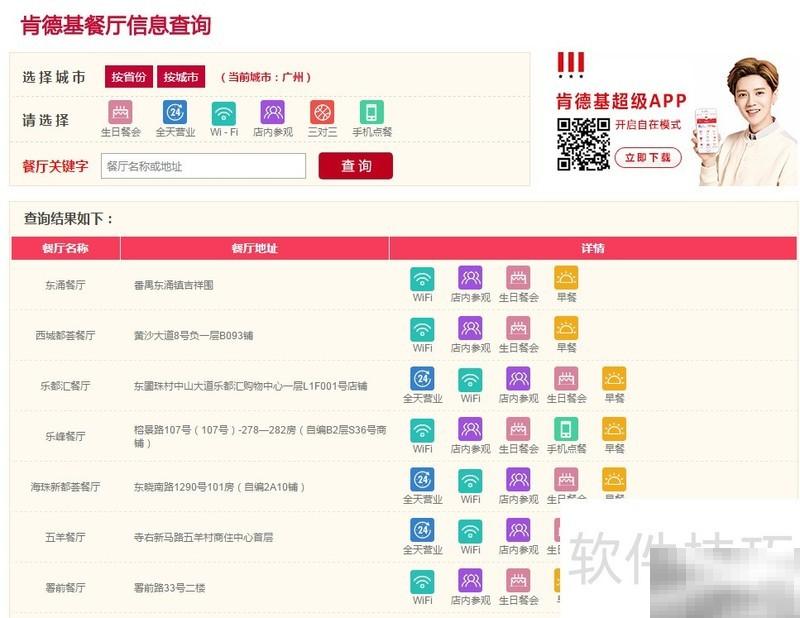The height and width of the screenshot is (618, 800).
Task: Click the 早餐 icon for 西城都荟餐厅
Action: point(568,330)
